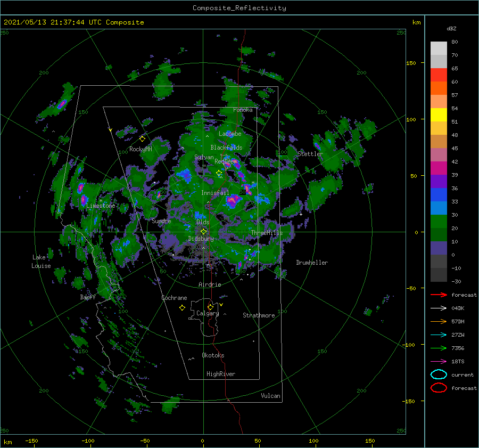Screen dimensions: 479x448
Task: Click the Limestone label on the map
Action: coord(101,206)
